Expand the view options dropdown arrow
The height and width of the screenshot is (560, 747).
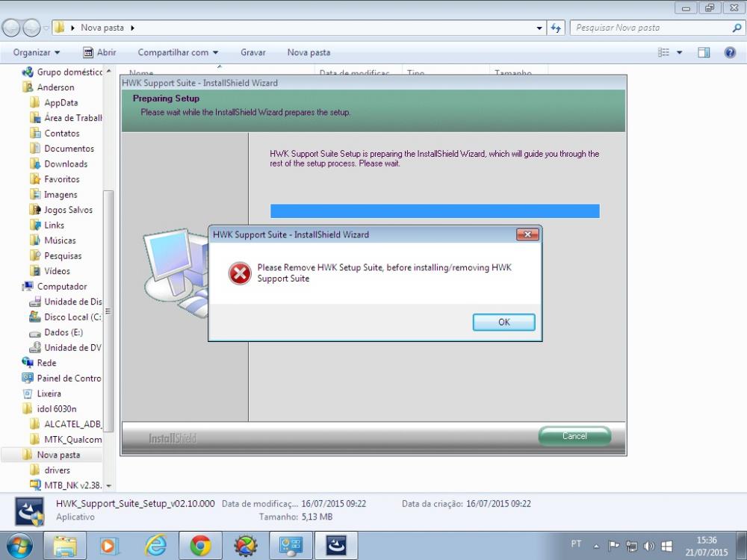[679, 52]
